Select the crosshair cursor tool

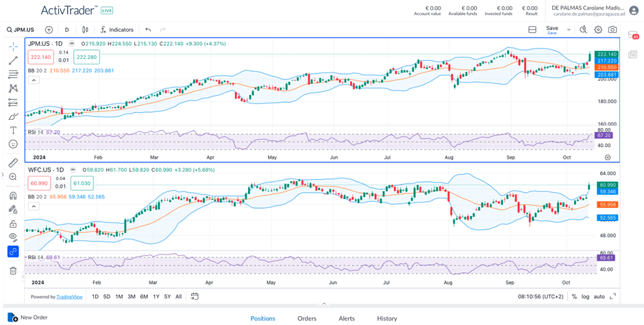coord(13,47)
